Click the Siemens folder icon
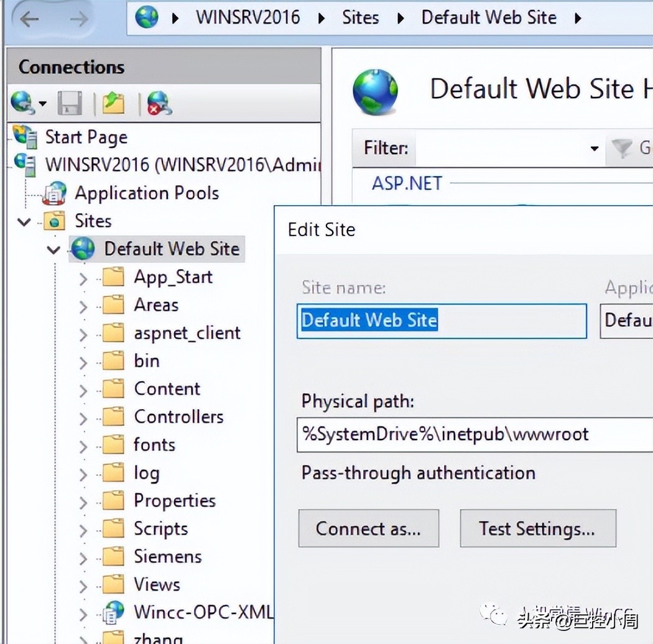Image resolution: width=653 pixels, height=644 pixels. pyautogui.click(x=113, y=556)
